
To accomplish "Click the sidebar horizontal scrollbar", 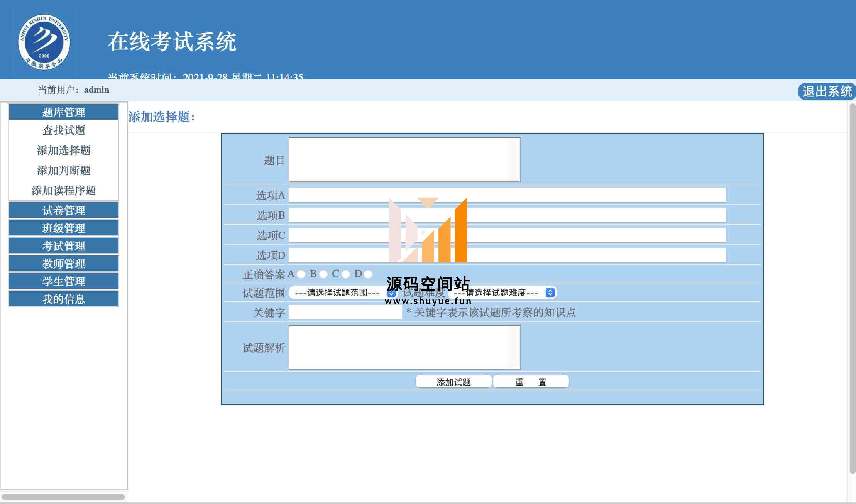I will pos(63,497).
